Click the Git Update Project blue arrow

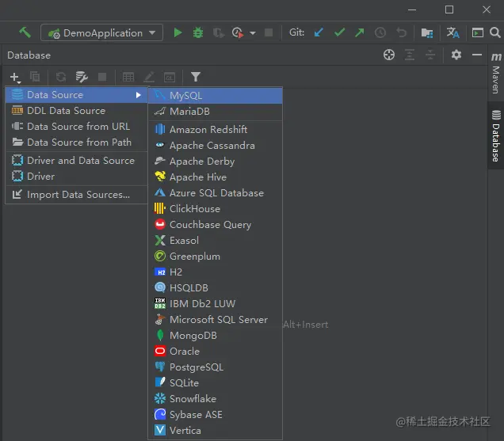319,32
